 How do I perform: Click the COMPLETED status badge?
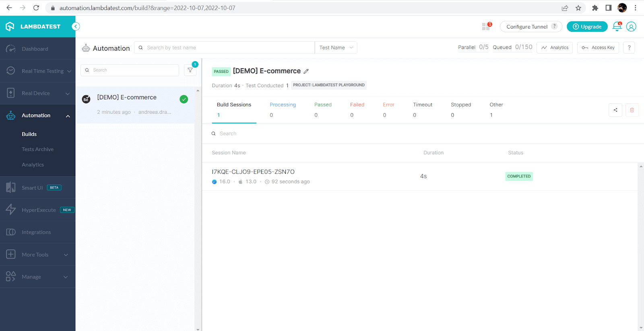(x=519, y=176)
